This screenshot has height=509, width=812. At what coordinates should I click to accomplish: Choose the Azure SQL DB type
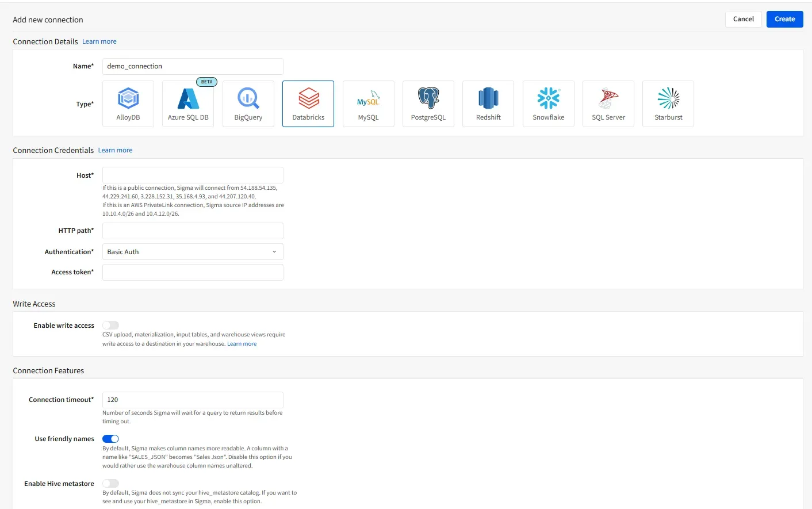click(x=188, y=104)
